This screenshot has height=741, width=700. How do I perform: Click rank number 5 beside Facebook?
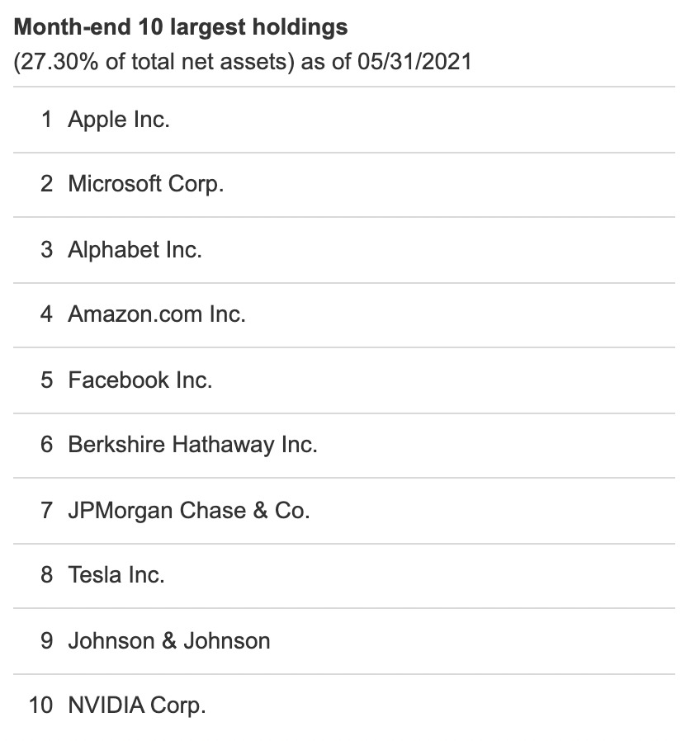pos(47,380)
